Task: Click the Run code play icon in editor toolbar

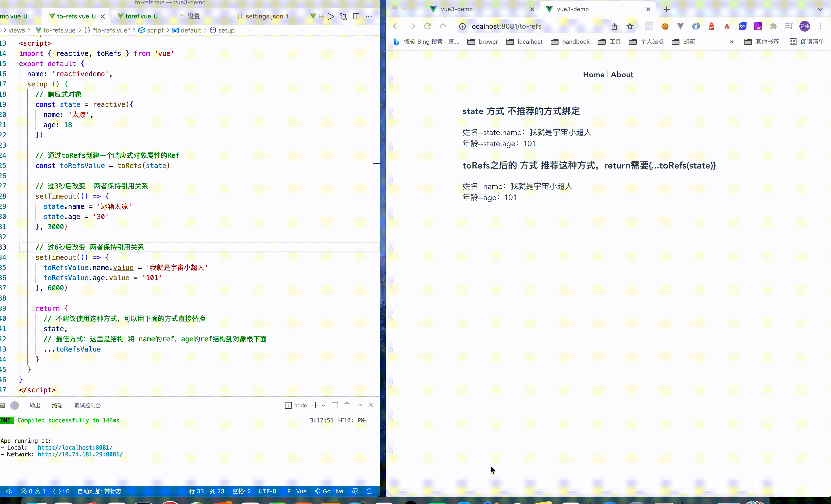Action: [331, 16]
